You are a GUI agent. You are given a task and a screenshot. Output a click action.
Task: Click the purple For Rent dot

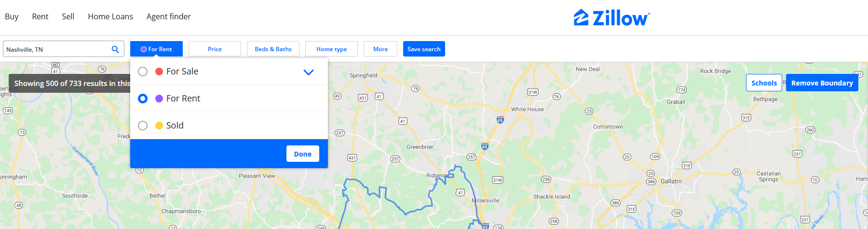159,99
